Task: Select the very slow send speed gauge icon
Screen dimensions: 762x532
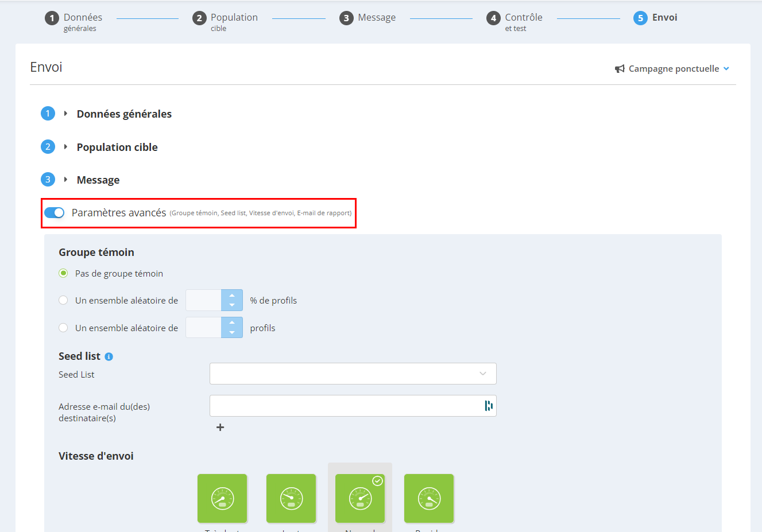Action: pos(222,498)
